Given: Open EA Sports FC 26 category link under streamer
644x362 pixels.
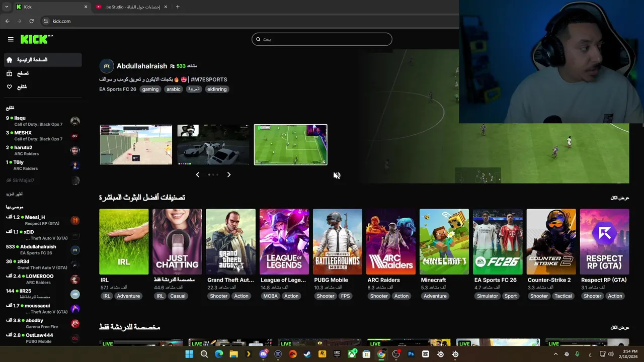Looking at the screenshot, I should pos(118,89).
